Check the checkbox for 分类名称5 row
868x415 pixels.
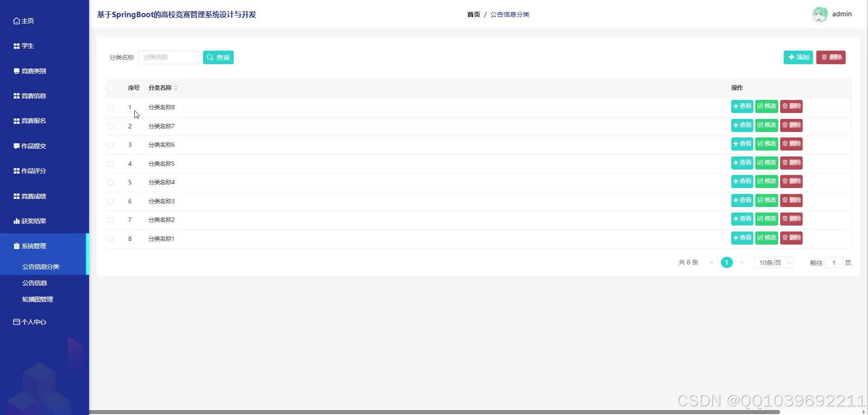111,164
